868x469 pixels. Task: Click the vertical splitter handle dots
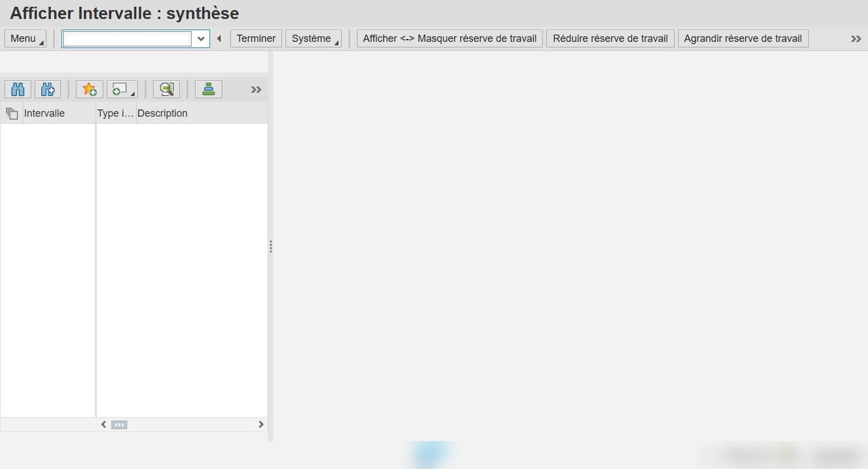coord(271,246)
